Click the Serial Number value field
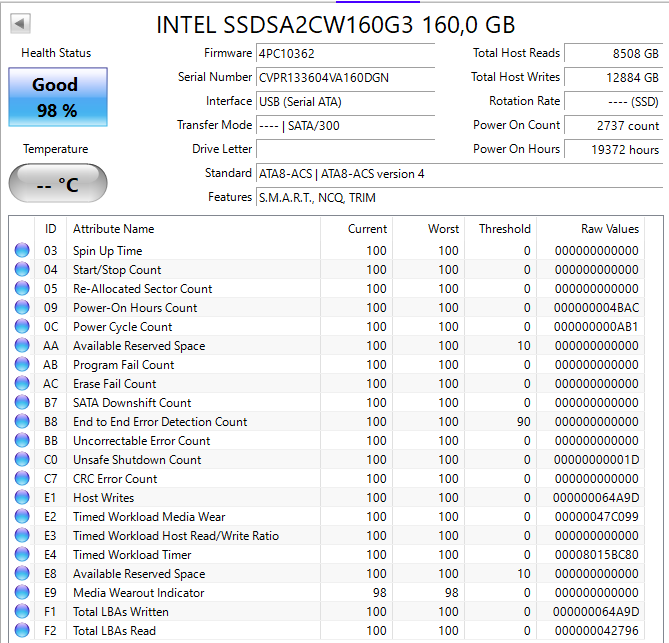The width and height of the screenshot is (669, 643). [x=345, y=77]
